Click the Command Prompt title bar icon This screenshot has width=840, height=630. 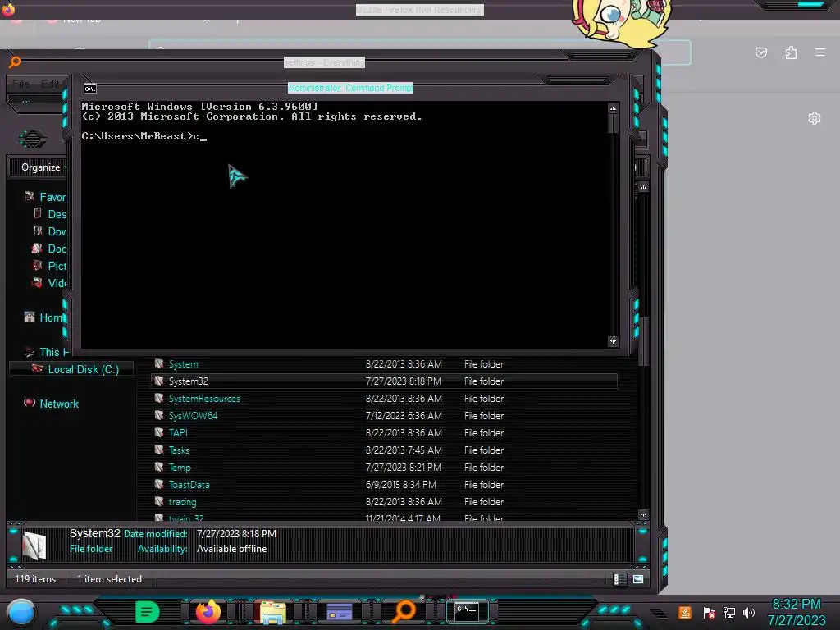tap(90, 89)
